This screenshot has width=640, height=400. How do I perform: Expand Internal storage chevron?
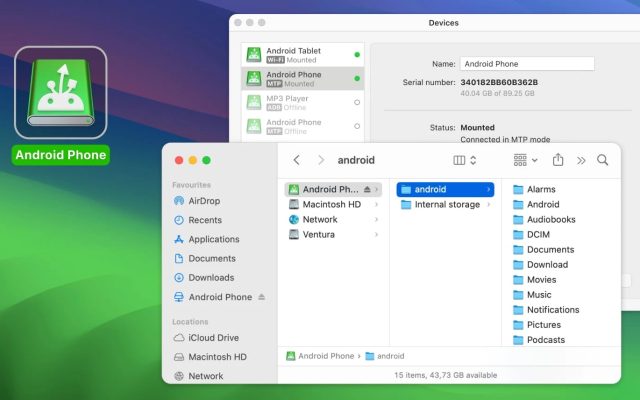click(489, 204)
